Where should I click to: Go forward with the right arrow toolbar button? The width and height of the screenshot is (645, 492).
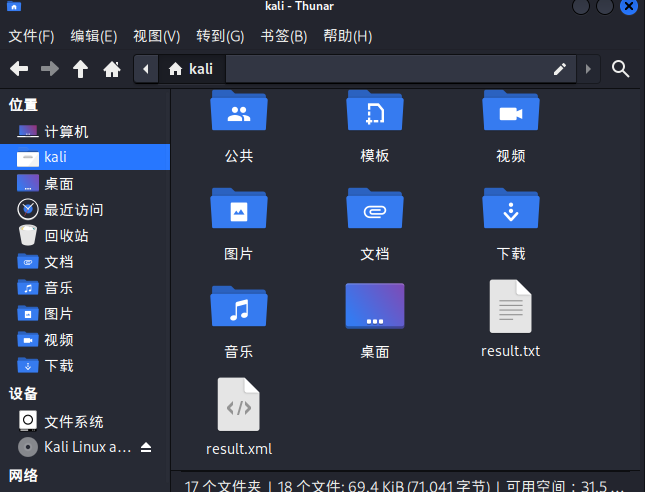(x=50, y=69)
